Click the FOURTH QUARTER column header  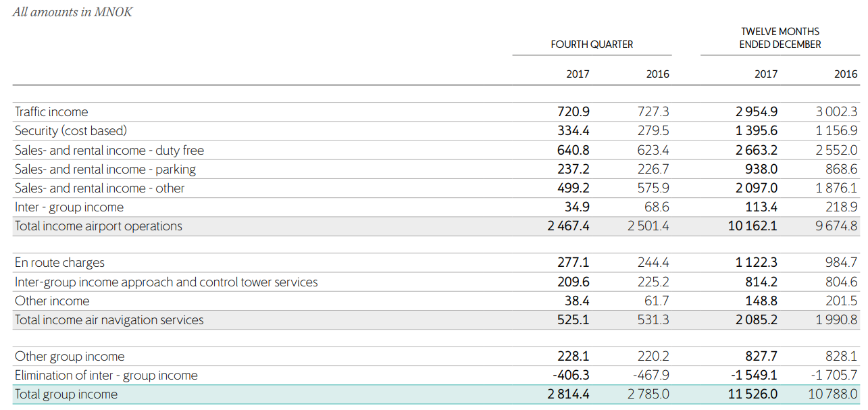pos(592,45)
